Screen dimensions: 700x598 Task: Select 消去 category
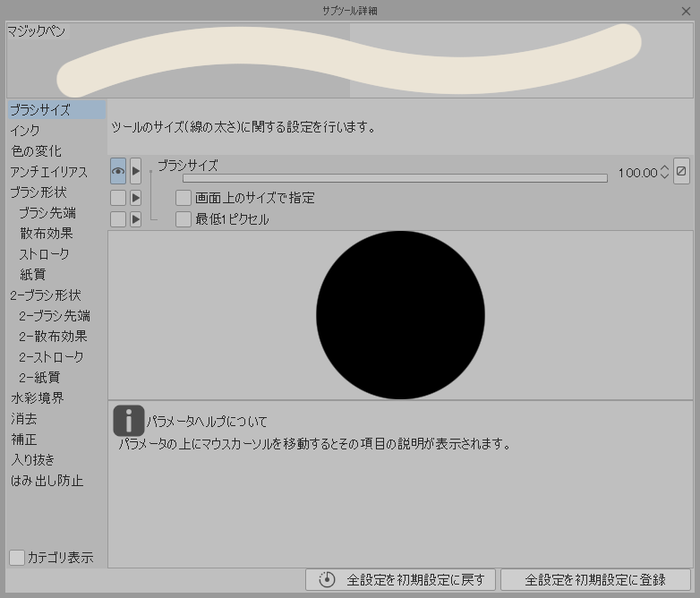pos(56,418)
